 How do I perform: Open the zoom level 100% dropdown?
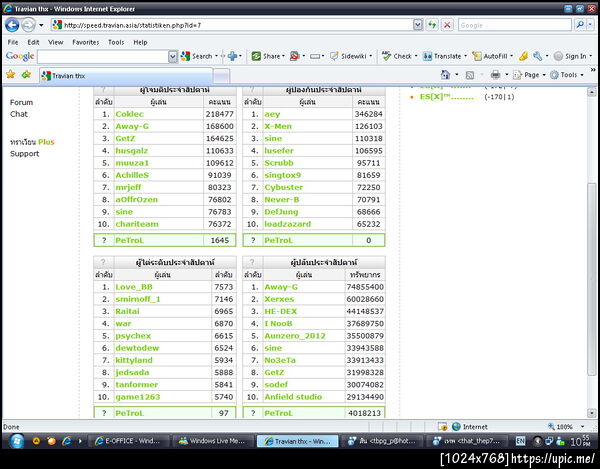click(582, 427)
